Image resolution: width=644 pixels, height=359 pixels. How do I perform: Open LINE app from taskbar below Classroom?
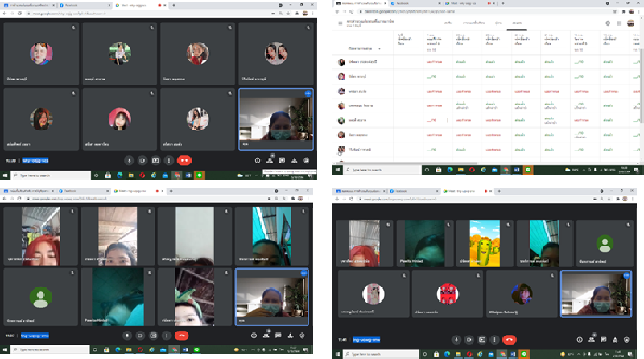[x=528, y=171]
